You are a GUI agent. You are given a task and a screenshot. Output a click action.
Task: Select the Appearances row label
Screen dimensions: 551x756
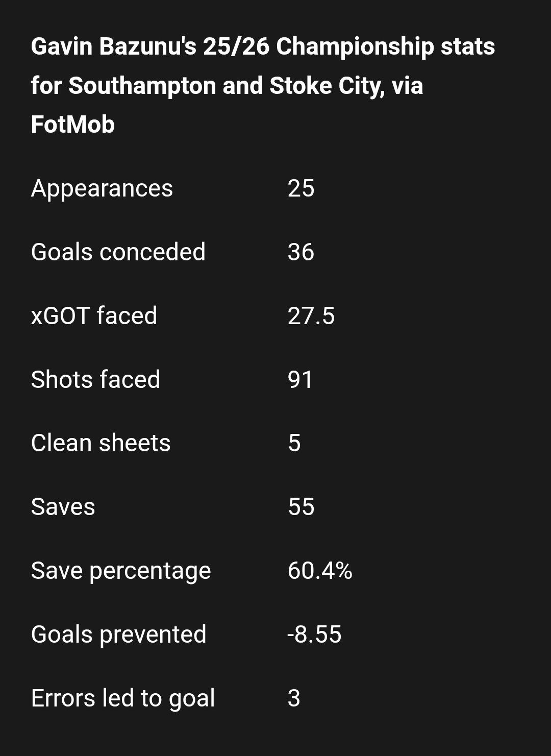pos(102,189)
